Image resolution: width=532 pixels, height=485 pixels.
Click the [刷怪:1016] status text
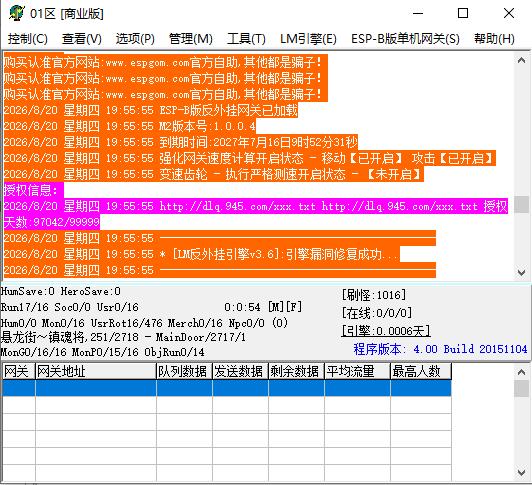click(x=374, y=295)
